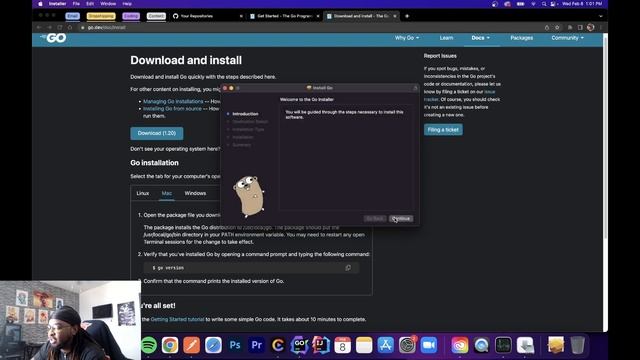The image size is (640, 360).
Task: Click the Filing a ticket button
Action: point(443,130)
